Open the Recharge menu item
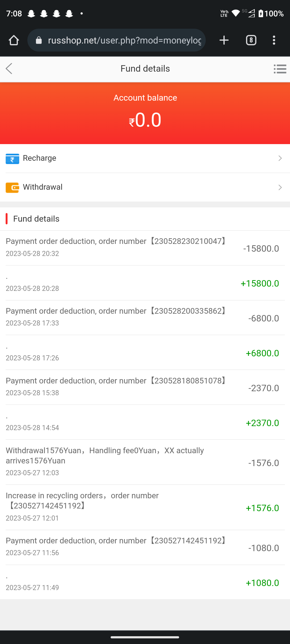 click(x=39, y=158)
